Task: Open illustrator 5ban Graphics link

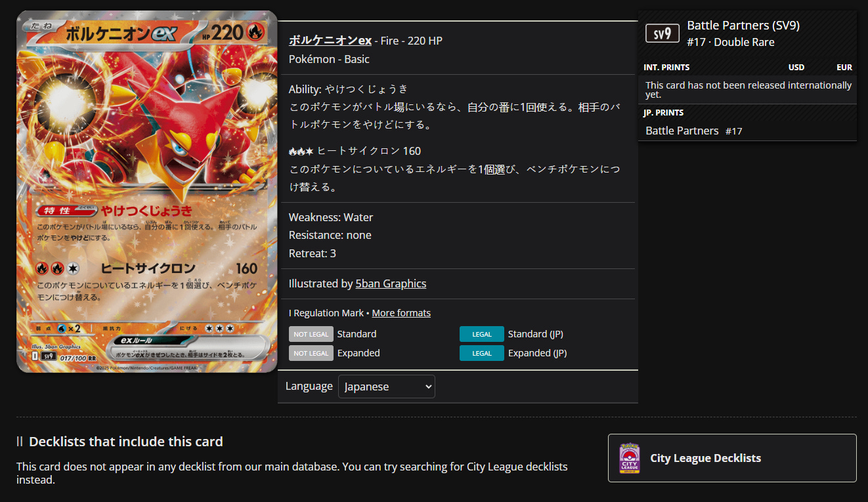Action: pos(391,283)
